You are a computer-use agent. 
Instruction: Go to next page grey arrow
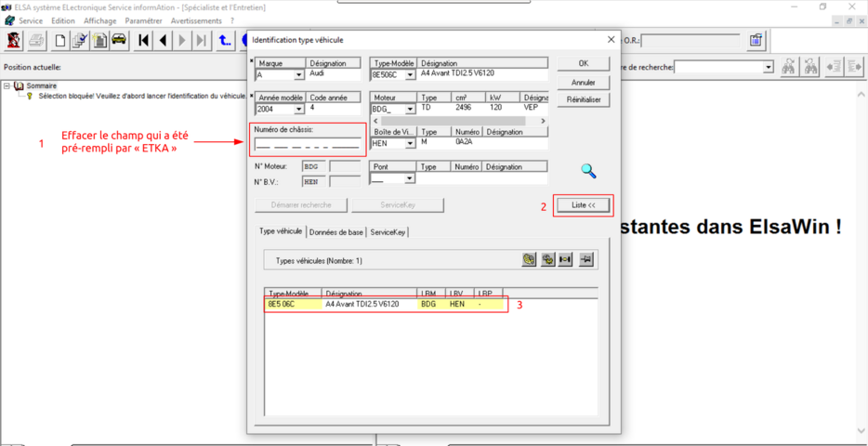click(x=182, y=40)
